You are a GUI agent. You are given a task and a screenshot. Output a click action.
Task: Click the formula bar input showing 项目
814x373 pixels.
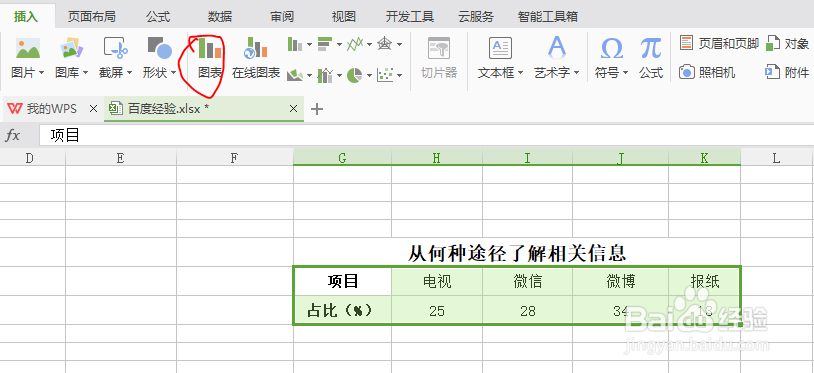pos(426,136)
